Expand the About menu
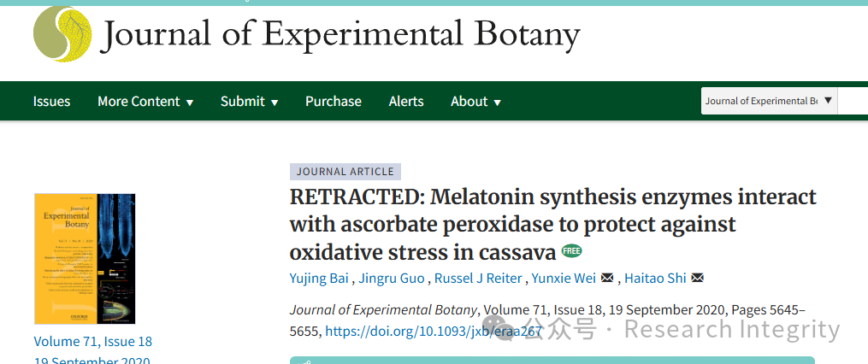 [x=475, y=101]
